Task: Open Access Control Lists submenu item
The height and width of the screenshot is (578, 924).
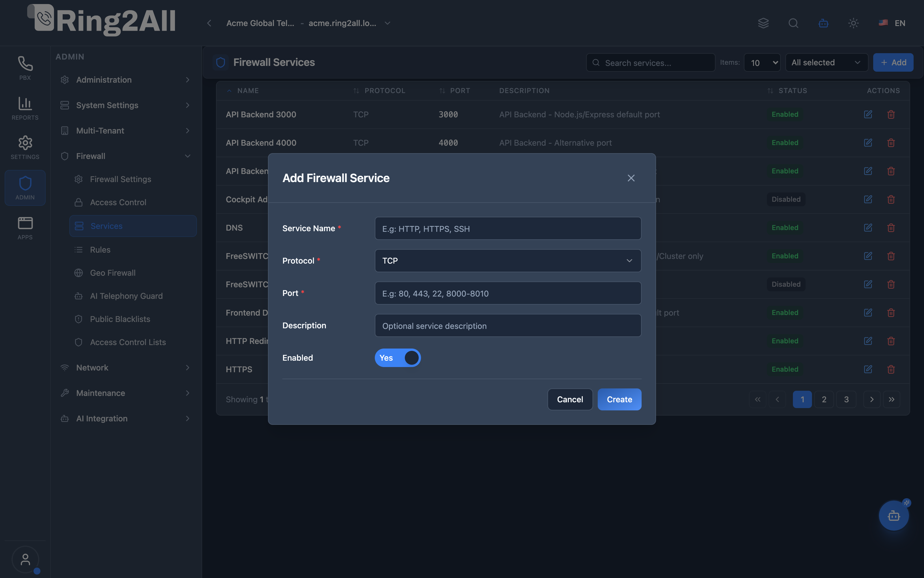Action: [133, 342]
